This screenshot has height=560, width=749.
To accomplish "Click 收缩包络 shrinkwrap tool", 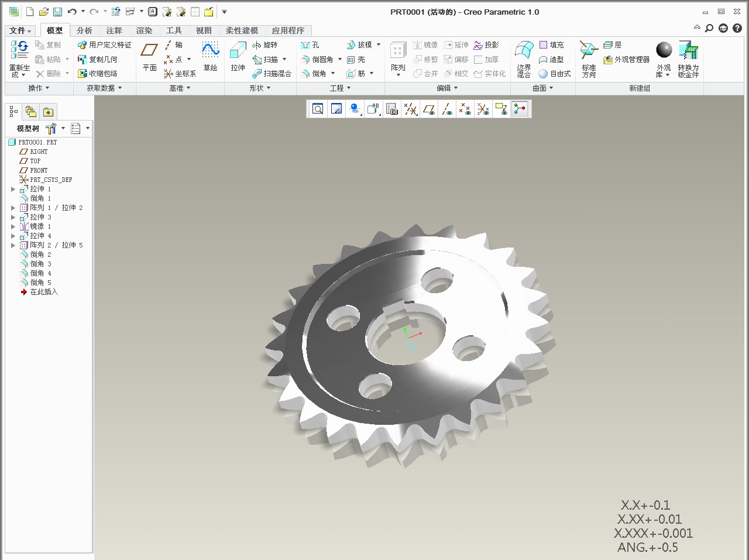I will tap(97, 74).
